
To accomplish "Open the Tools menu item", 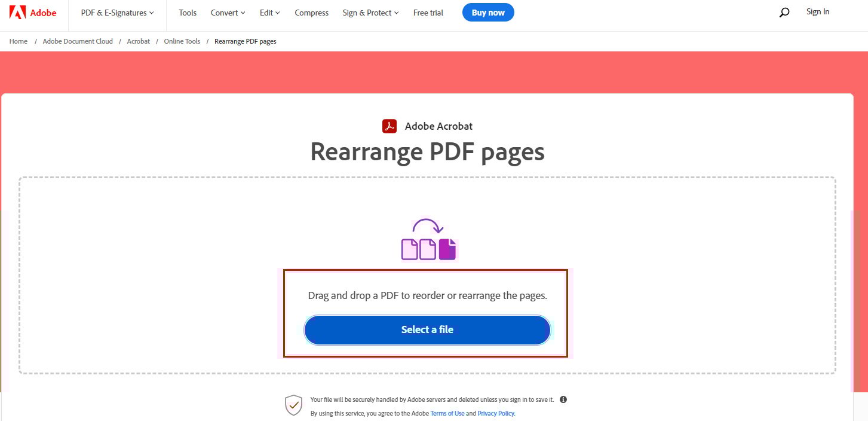I will 188,13.
